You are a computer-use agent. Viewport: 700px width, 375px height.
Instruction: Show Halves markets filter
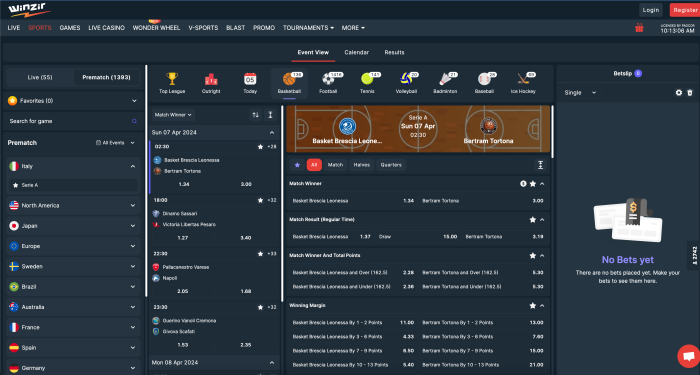362,165
